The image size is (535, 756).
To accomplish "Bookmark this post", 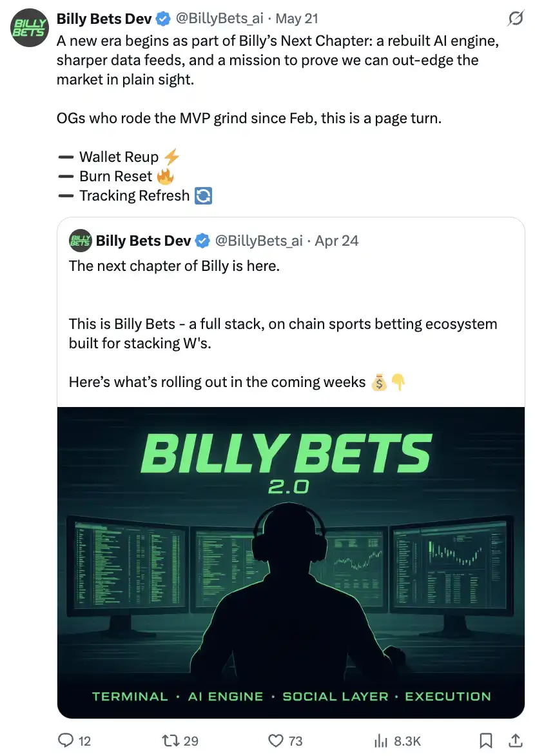I will (487, 741).
